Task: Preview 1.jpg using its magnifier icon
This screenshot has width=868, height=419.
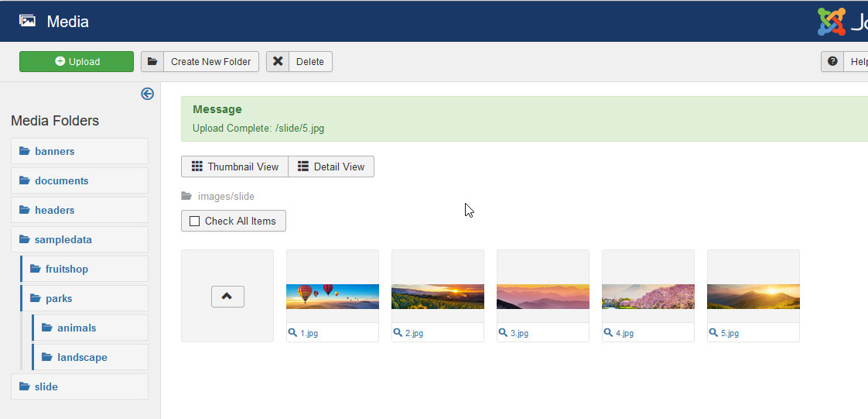Action: [x=292, y=333]
